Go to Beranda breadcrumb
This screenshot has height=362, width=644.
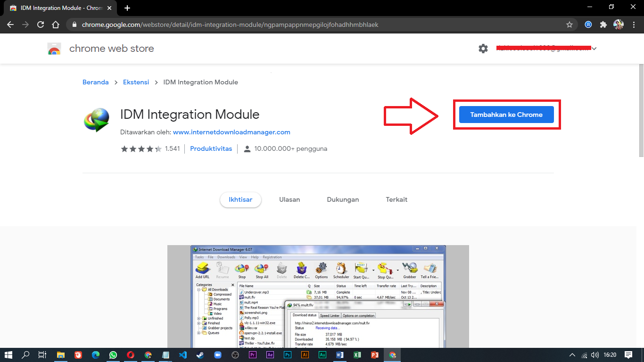click(96, 82)
